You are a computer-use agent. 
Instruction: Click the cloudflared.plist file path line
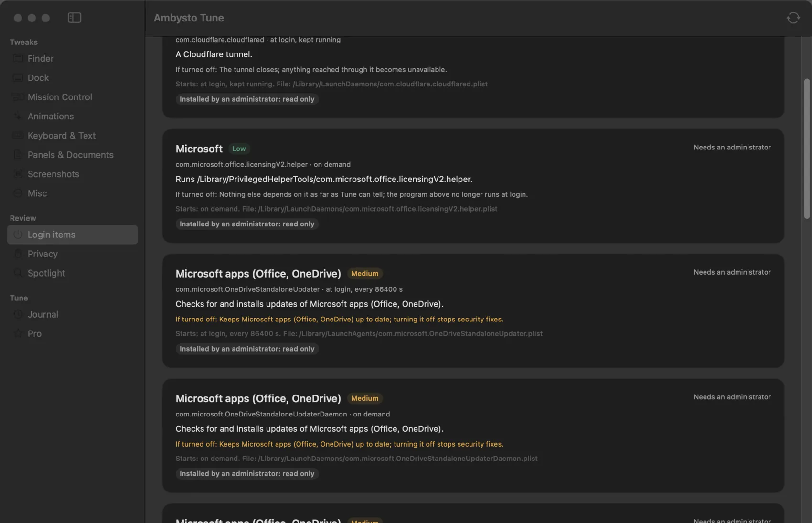pyautogui.click(x=331, y=84)
